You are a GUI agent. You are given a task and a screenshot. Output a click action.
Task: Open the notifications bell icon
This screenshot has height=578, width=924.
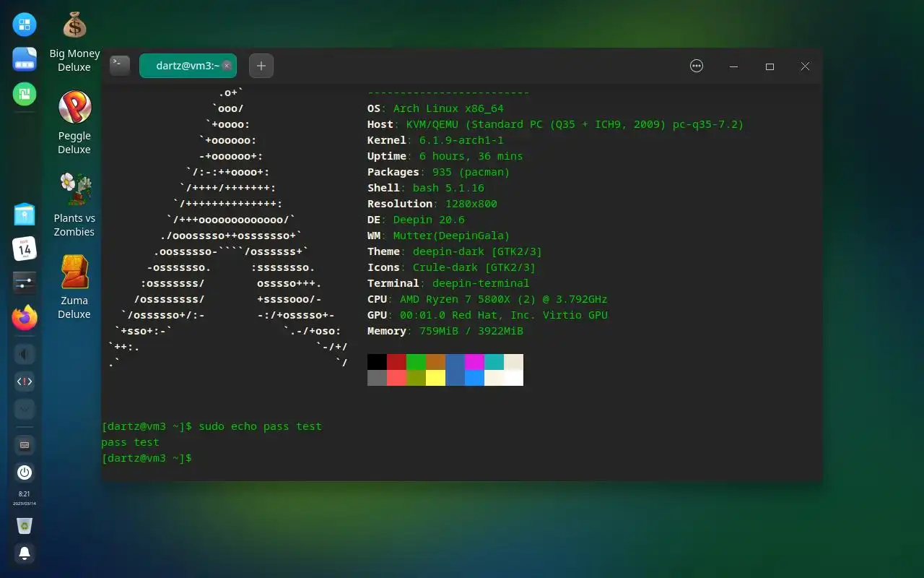pyautogui.click(x=25, y=553)
